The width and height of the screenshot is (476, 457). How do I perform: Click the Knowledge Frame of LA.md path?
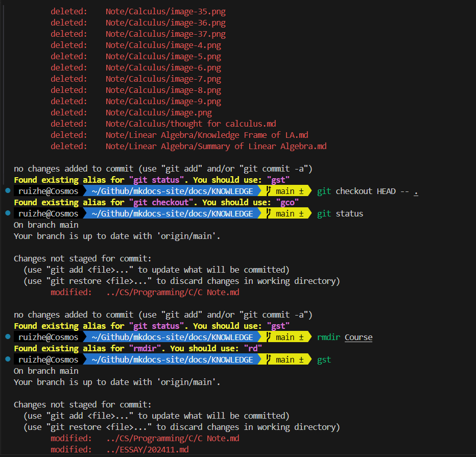(x=207, y=135)
